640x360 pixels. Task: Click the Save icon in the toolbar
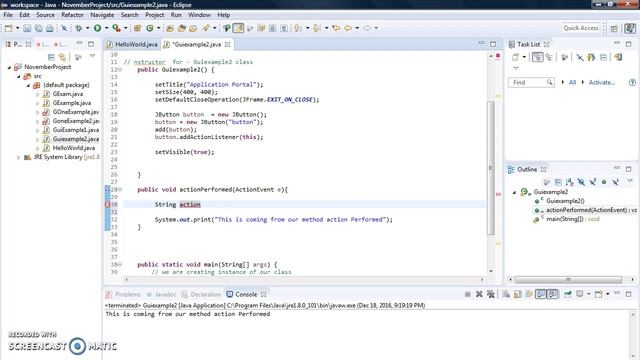pyautogui.click(x=27, y=28)
